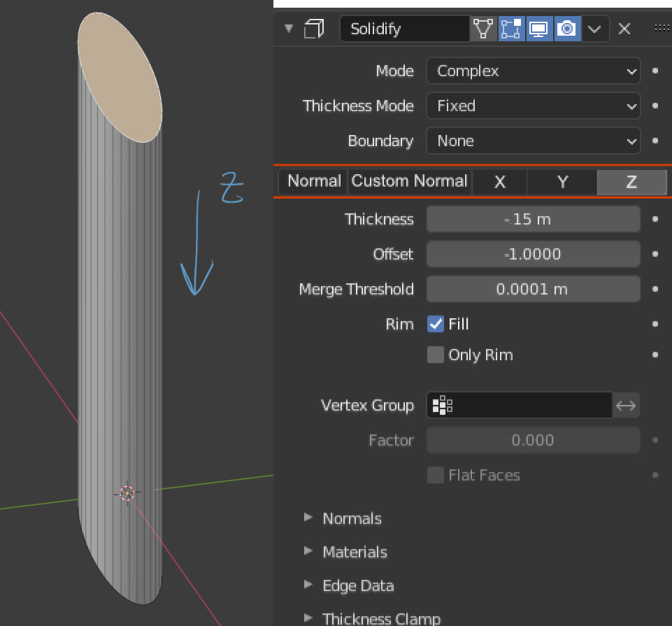The image size is (672, 626).
Task: Choose the Y axis button
Action: pyautogui.click(x=562, y=182)
